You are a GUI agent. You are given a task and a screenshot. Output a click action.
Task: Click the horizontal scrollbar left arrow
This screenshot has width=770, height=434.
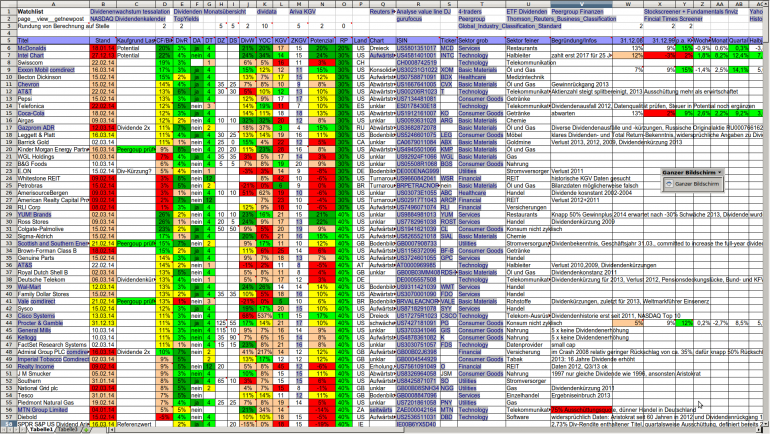point(111,430)
